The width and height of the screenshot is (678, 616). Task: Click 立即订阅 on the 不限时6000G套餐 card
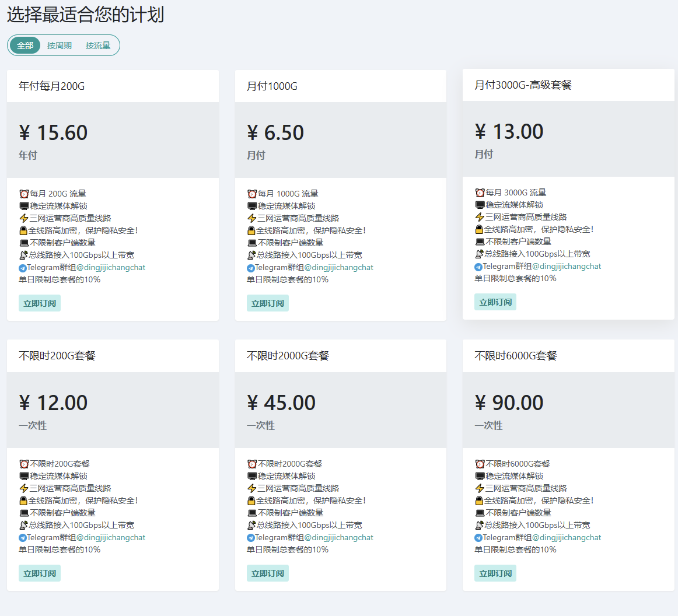click(x=495, y=573)
